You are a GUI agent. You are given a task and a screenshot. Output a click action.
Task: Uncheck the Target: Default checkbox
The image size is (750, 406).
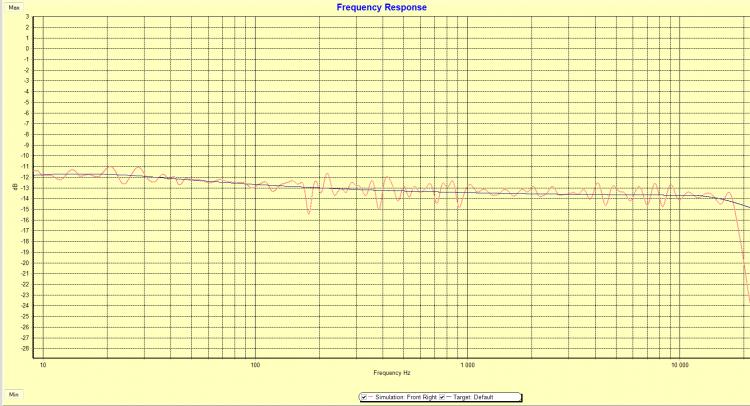[x=442, y=397]
